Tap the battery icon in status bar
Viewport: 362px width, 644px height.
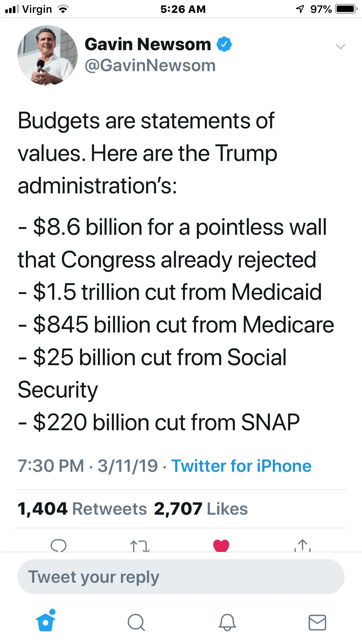pyautogui.click(x=346, y=9)
